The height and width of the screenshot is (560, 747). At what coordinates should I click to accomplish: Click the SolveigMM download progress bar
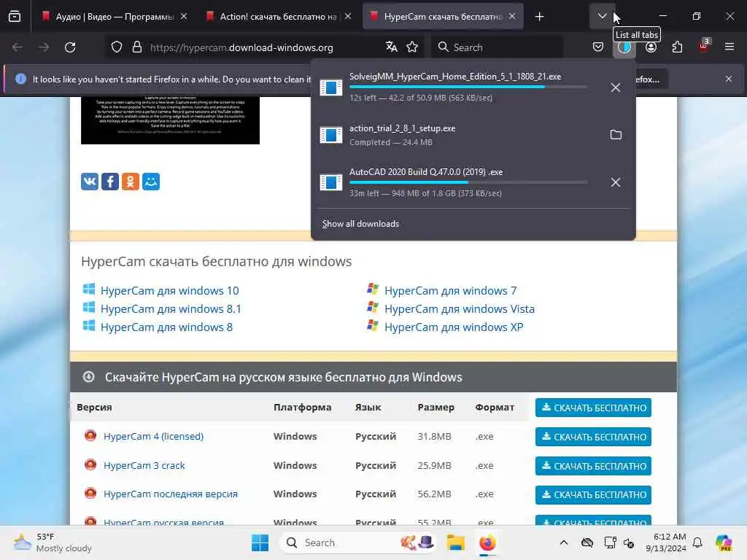[x=468, y=87]
